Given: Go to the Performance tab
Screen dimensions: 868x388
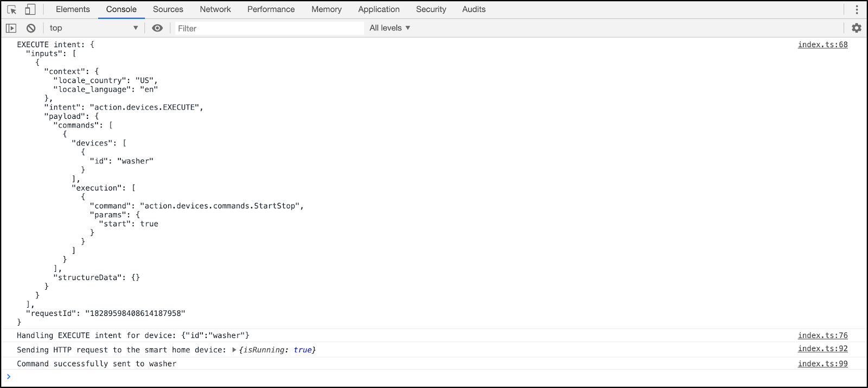Looking at the screenshot, I should click(271, 9).
